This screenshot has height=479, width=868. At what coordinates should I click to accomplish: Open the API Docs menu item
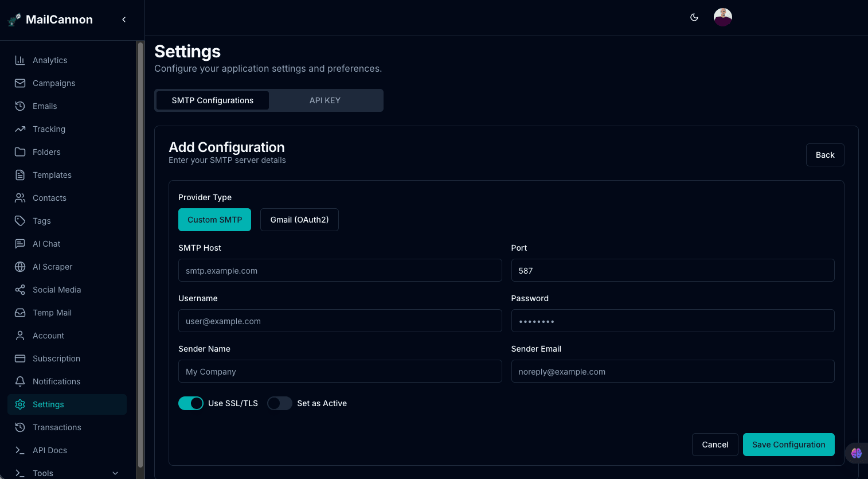point(67,450)
